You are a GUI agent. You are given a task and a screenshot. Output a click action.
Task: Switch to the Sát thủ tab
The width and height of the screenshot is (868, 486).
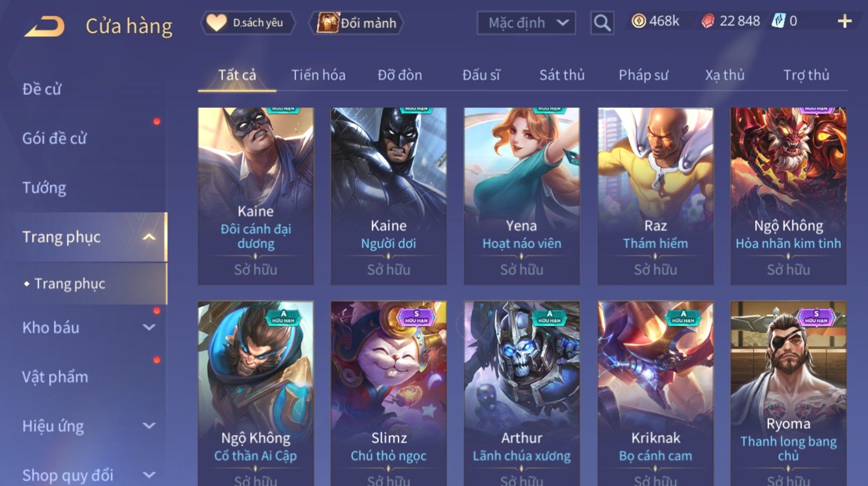pyautogui.click(x=562, y=75)
